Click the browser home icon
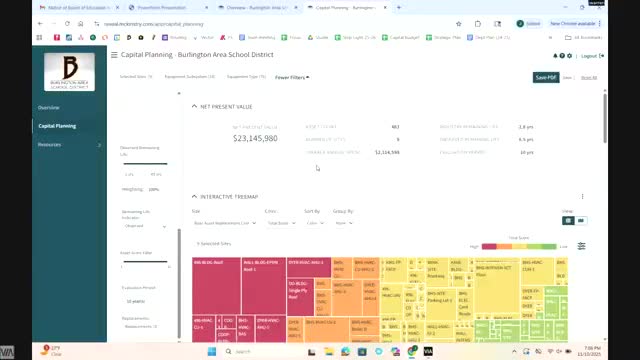Image resolution: width=640 pixels, height=360 pixels. (x=81, y=24)
